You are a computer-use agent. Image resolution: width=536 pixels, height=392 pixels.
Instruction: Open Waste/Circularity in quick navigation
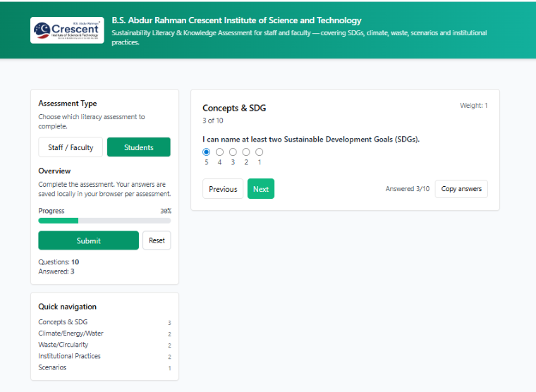click(x=63, y=345)
